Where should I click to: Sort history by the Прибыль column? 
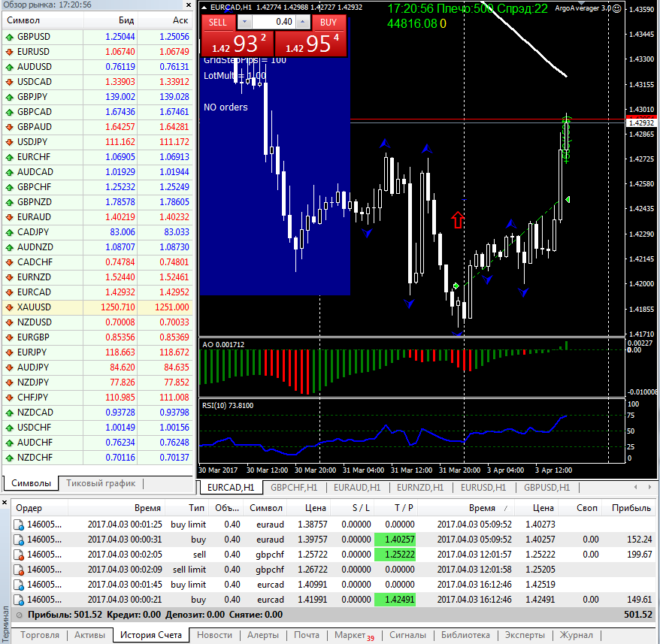628,508
